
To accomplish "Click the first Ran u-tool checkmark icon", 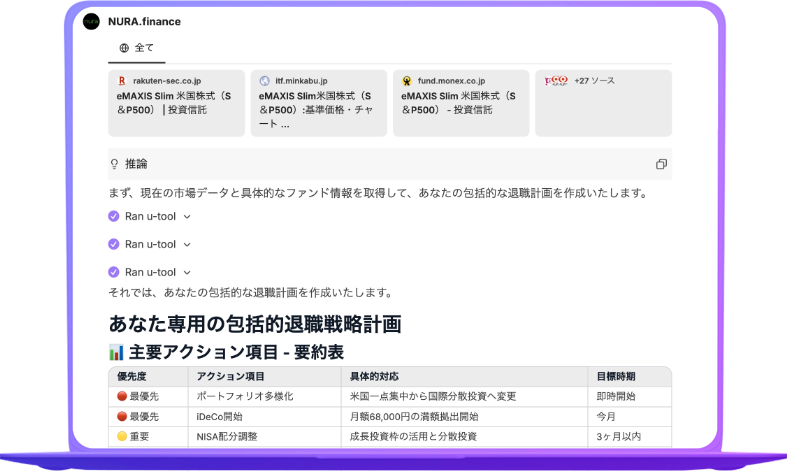I will tap(114, 216).
